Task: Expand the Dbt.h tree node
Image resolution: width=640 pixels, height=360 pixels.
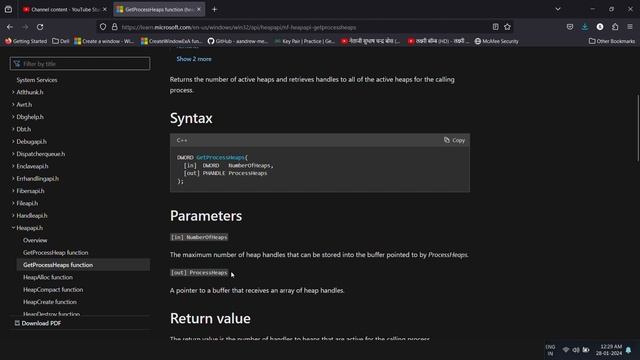Action: [x=13, y=129]
